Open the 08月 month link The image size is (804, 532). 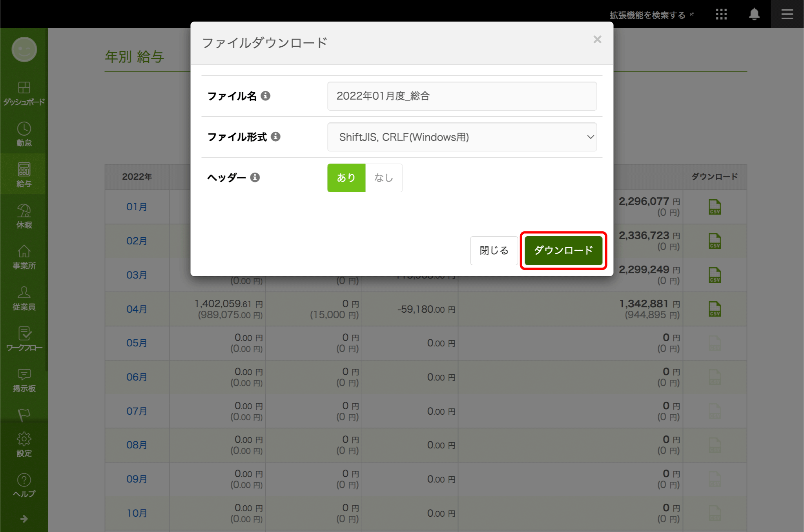[137, 445]
